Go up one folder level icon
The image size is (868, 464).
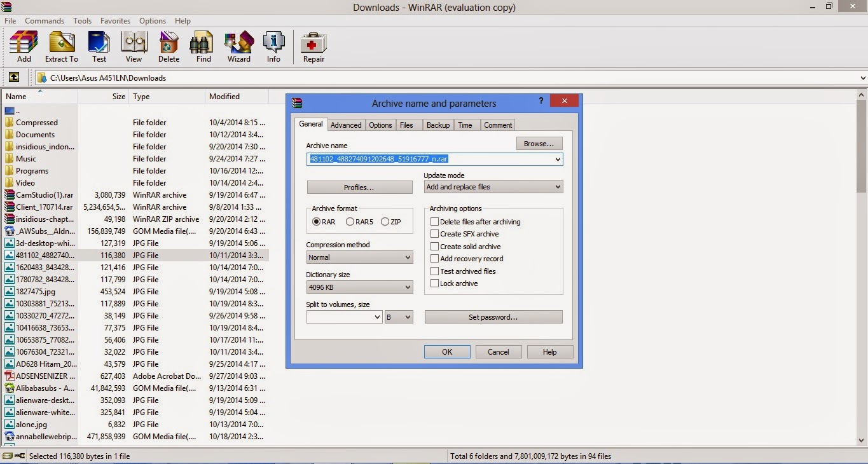13,78
